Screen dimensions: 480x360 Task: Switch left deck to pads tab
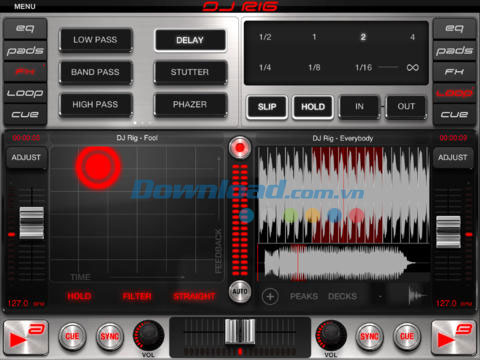tap(25, 51)
